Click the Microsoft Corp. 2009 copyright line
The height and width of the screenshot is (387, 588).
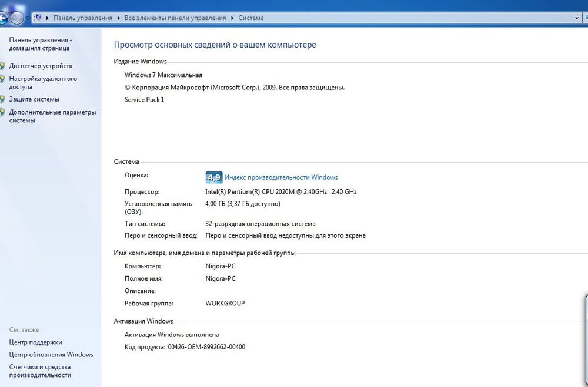click(235, 88)
